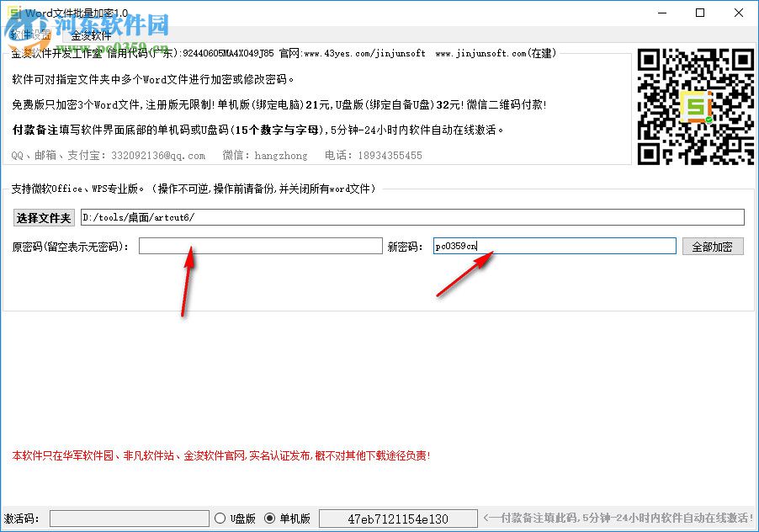759x532 pixels.
Task: Switch to the 金浚软件 tab
Action: point(93,36)
